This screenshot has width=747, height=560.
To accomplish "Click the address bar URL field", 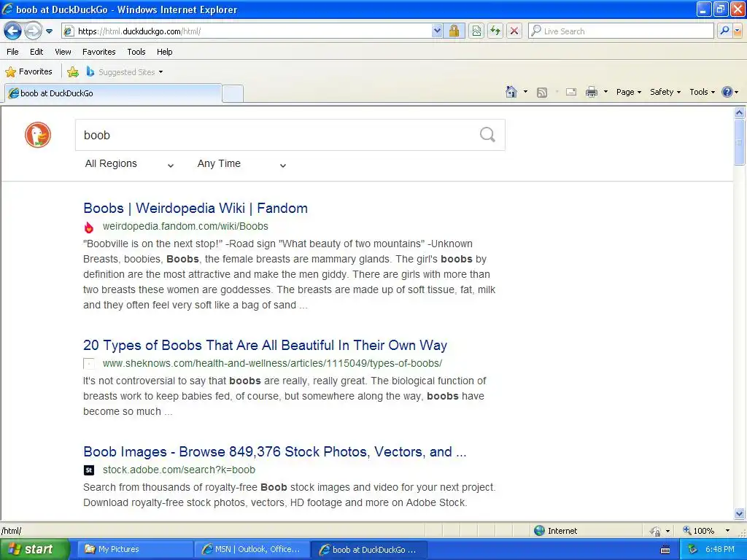I will pos(247,31).
